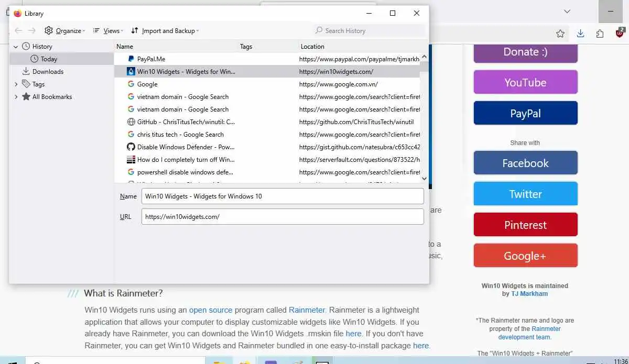Click the History clock icon in sidebar
The height and width of the screenshot is (364, 629).
coord(26,47)
